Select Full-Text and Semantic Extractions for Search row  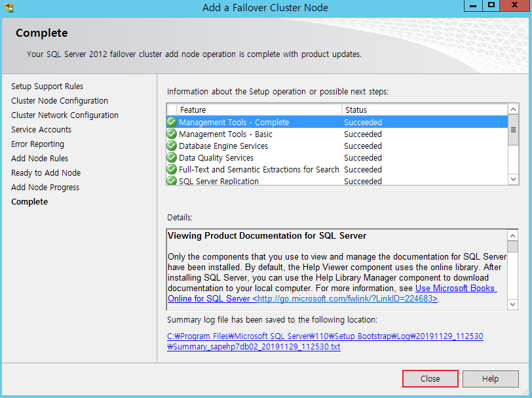pos(337,169)
